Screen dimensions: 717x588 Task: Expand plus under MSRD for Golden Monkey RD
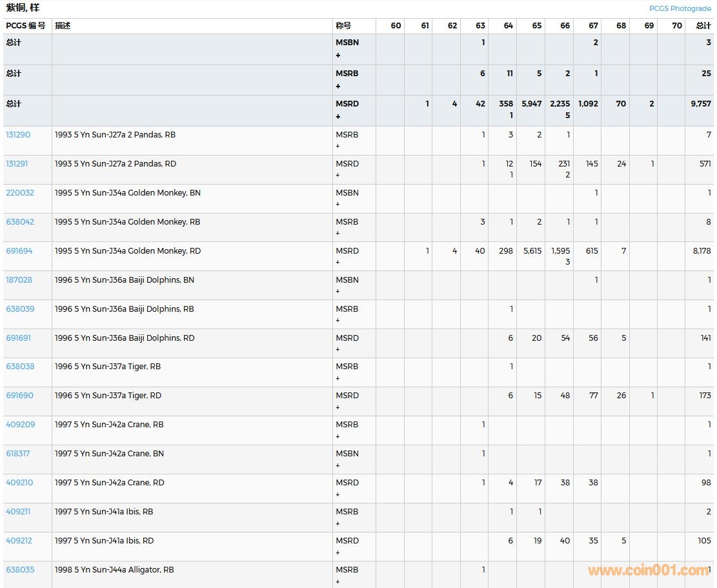tap(338, 263)
